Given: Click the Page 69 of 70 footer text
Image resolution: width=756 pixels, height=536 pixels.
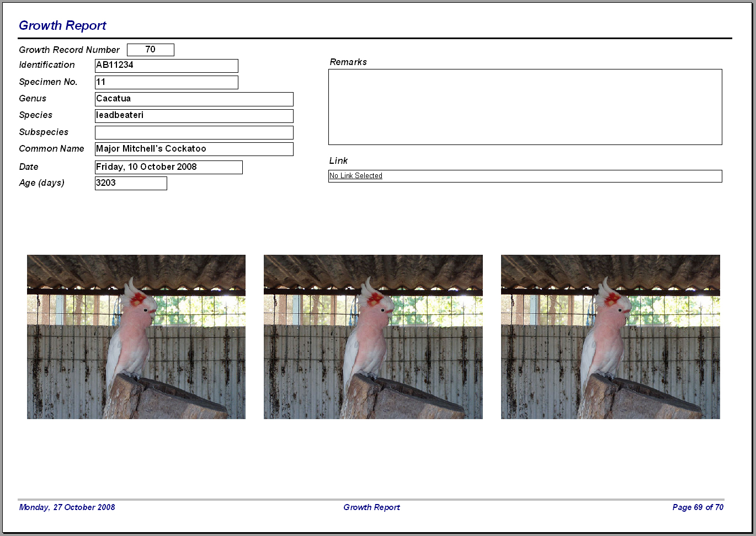Looking at the screenshot, I should [x=698, y=507].
